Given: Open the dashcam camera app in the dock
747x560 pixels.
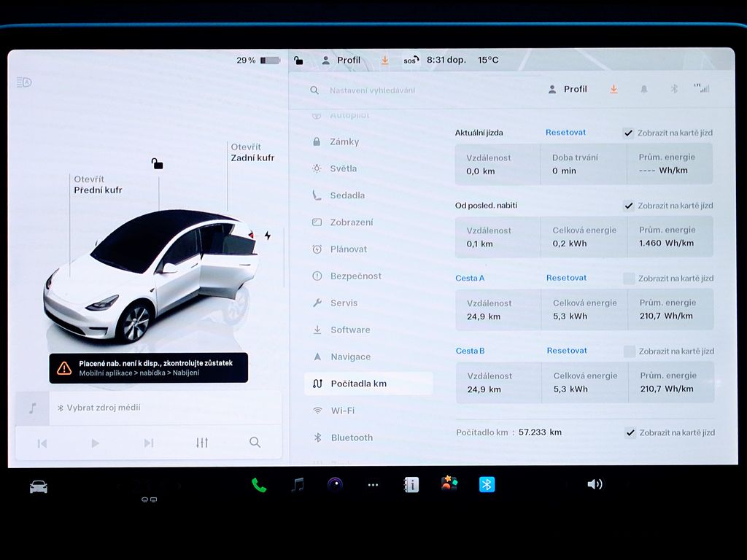Looking at the screenshot, I should [x=336, y=485].
